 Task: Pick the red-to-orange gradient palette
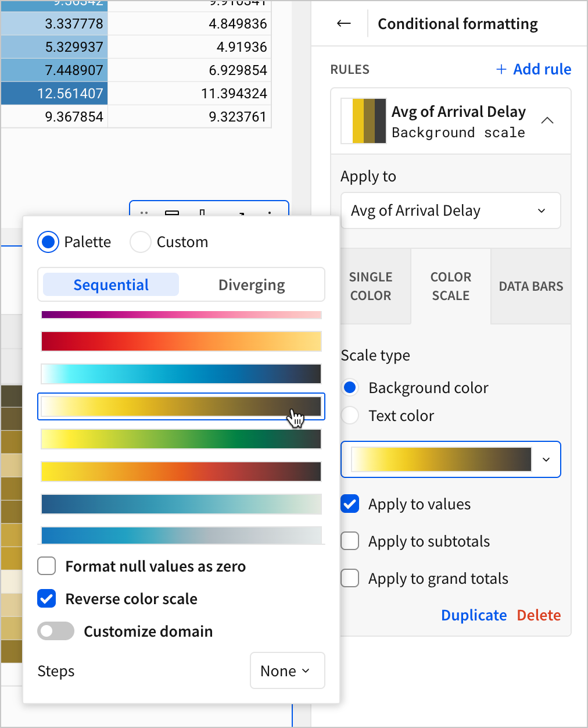[x=181, y=341]
